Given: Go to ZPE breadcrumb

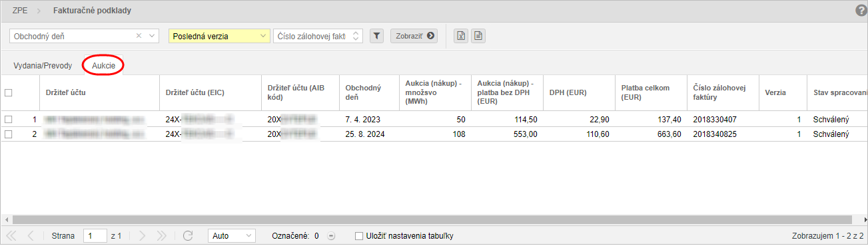Looking at the screenshot, I should click(x=21, y=11).
